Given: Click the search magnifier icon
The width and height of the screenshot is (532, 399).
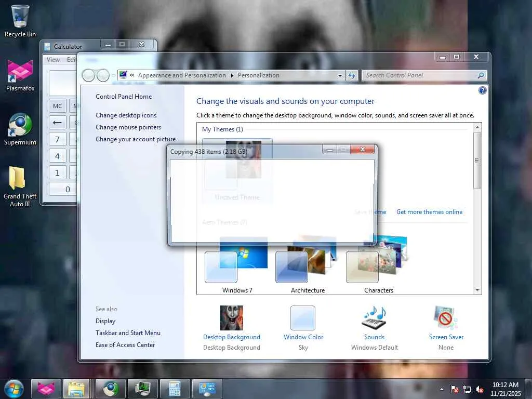Looking at the screenshot, I should coord(481,75).
